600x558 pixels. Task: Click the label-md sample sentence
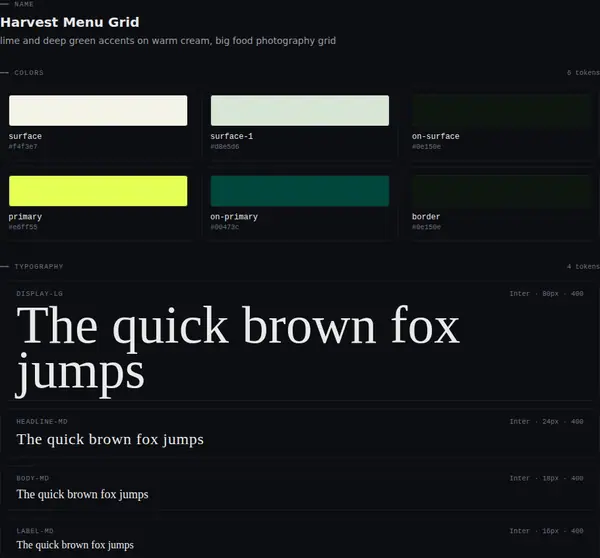click(x=75, y=545)
